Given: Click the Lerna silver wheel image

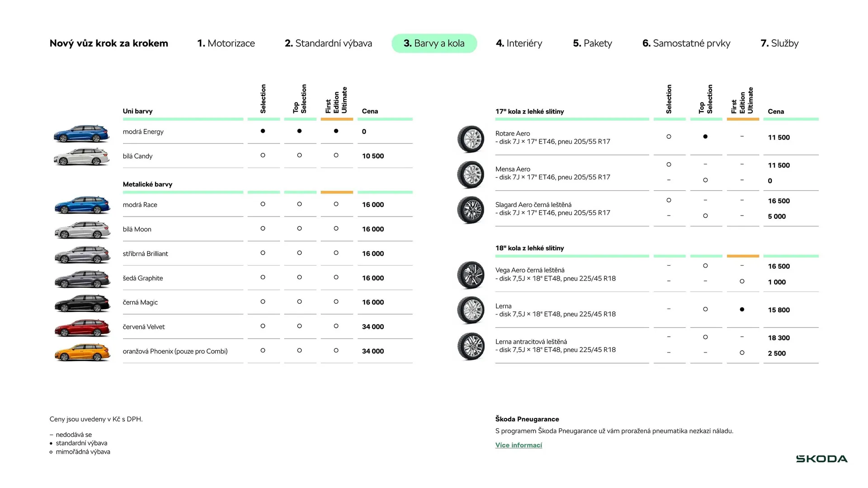Looking at the screenshot, I should pyautogui.click(x=471, y=310).
